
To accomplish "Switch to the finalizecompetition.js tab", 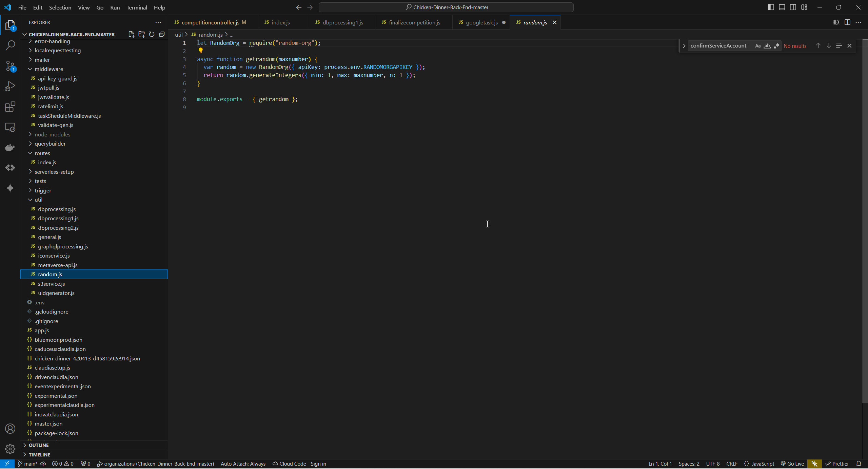I will 414,22.
